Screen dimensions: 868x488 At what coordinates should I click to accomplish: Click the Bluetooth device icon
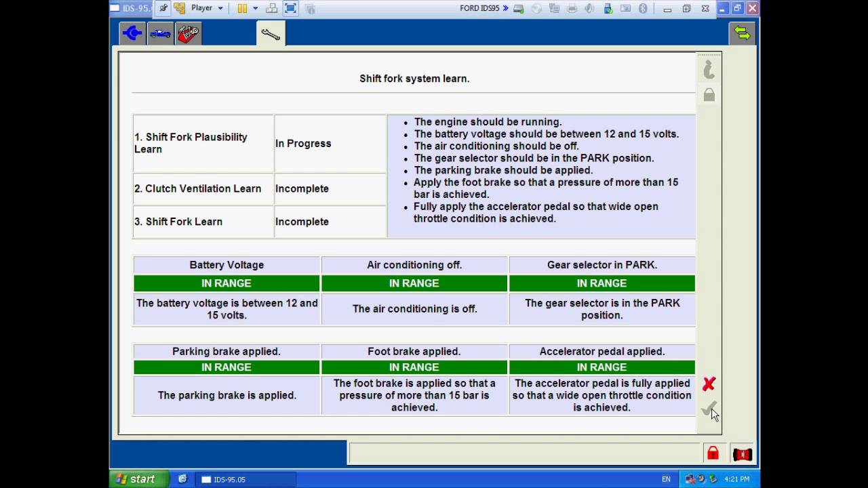pyautogui.click(x=643, y=9)
